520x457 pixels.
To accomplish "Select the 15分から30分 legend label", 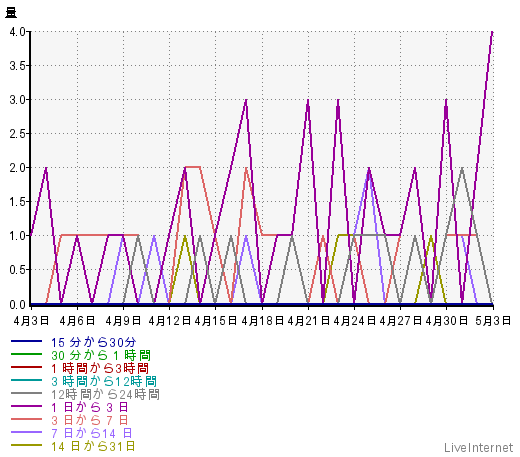I will [x=94, y=342].
